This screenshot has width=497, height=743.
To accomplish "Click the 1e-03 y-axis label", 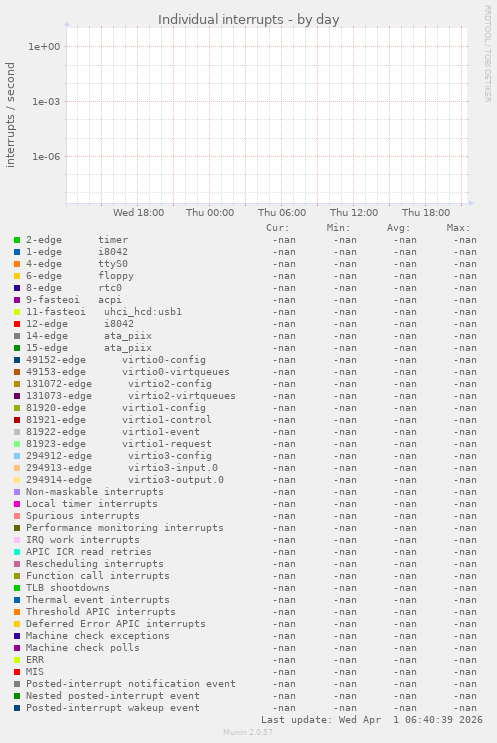I will 46,101.
